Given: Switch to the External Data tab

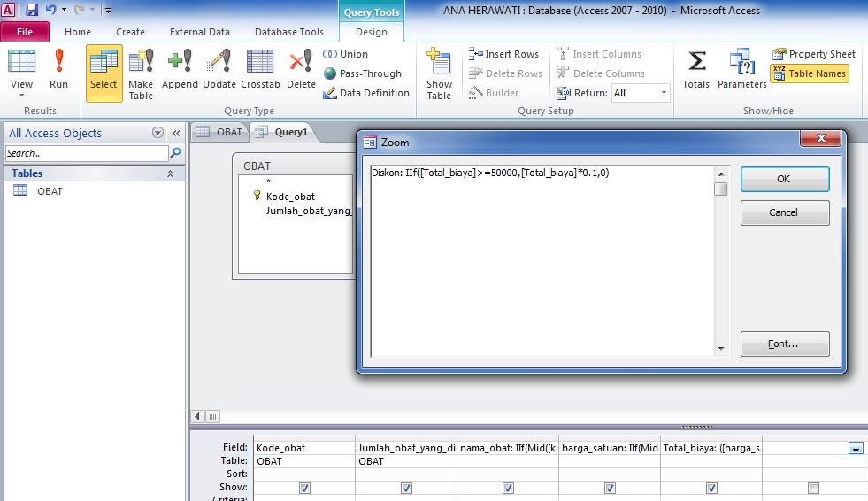Looking at the screenshot, I should pos(199,32).
